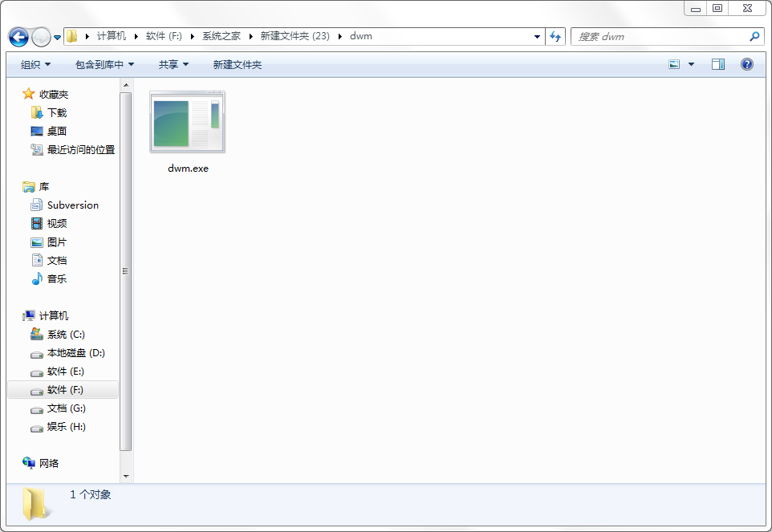Select 系统之家 in the address breadcrumb
Image resolution: width=772 pixels, height=532 pixels.
pyautogui.click(x=221, y=36)
